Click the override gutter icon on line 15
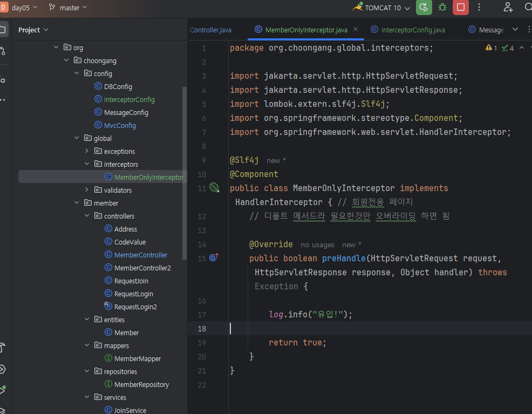This screenshot has height=414, width=532. point(214,257)
